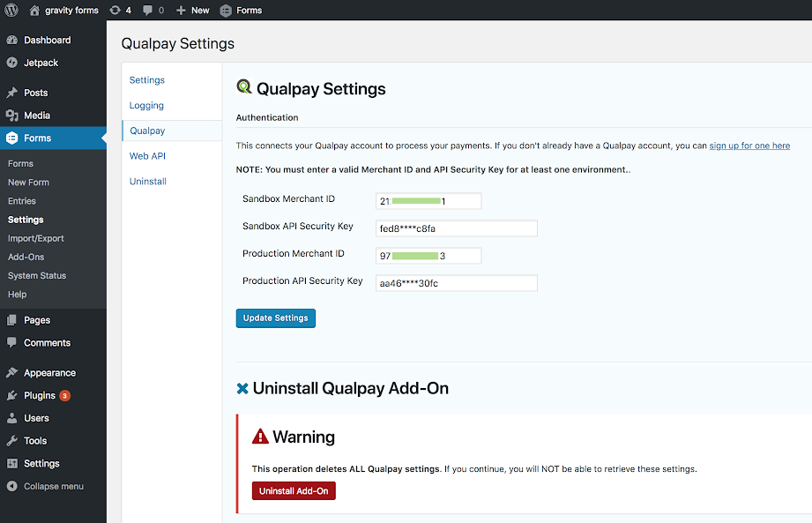This screenshot has width=812, height=523.
Task: Open Help submenu item
Action: [x=17, y=294]
